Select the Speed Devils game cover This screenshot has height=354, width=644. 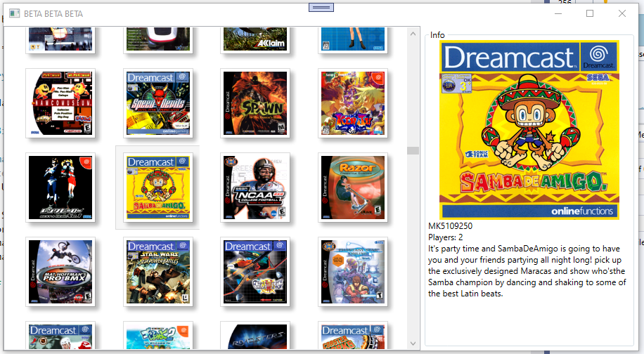tap(158, 103)
